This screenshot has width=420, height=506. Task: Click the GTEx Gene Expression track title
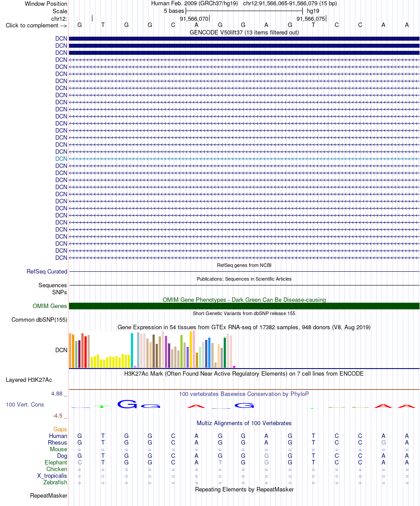tap(244, 327)
